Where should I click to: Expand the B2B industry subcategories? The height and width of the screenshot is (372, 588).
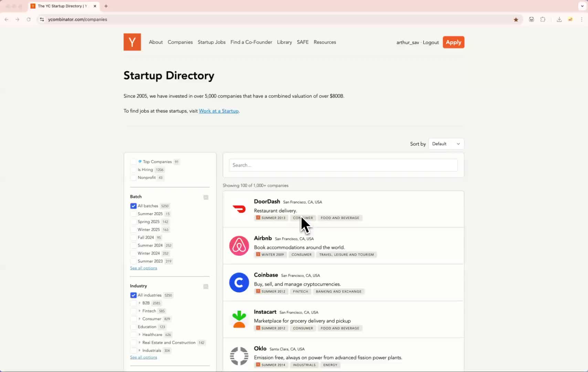coord(139,303)
